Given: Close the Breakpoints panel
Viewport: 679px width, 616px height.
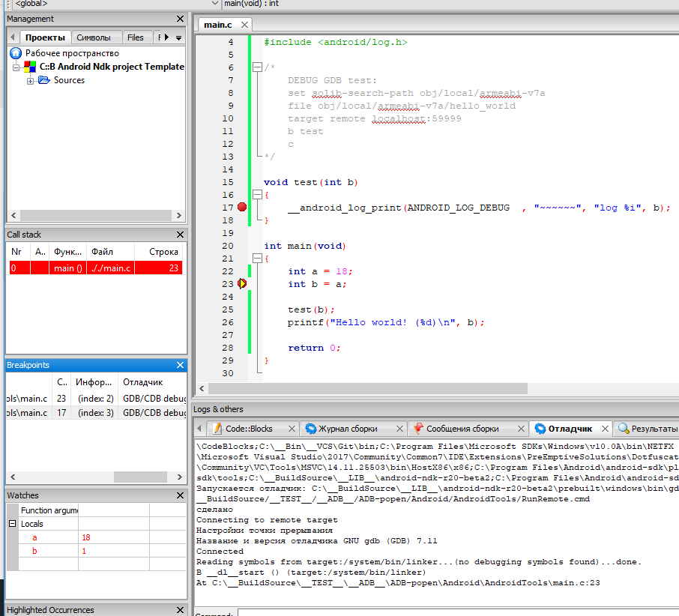Looking at the screenshot, I should click(180, 365).
